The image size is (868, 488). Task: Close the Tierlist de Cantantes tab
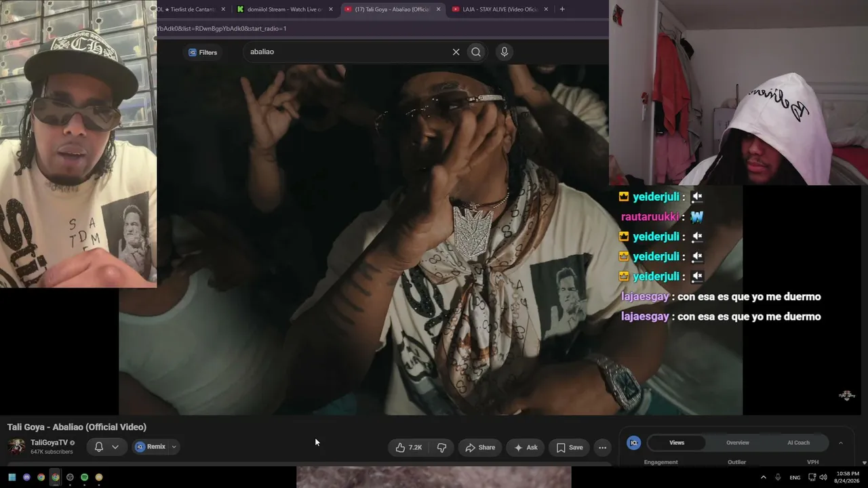[223, 9]
